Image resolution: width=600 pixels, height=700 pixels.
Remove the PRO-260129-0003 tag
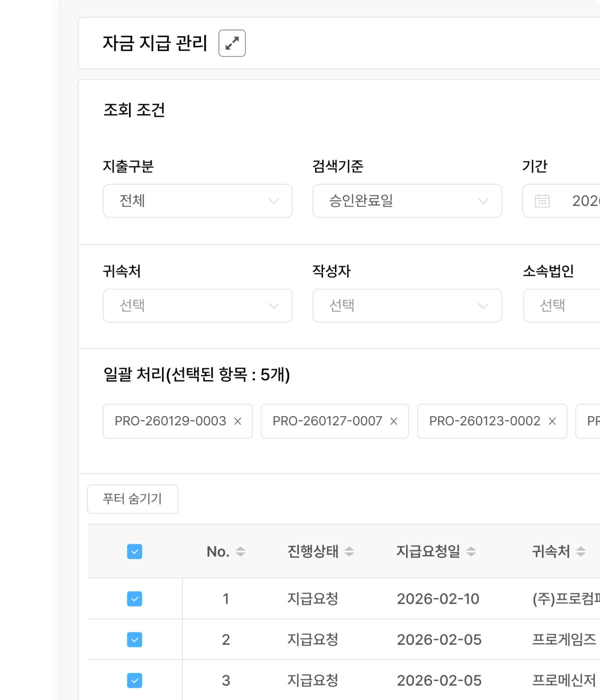(239, 421)
